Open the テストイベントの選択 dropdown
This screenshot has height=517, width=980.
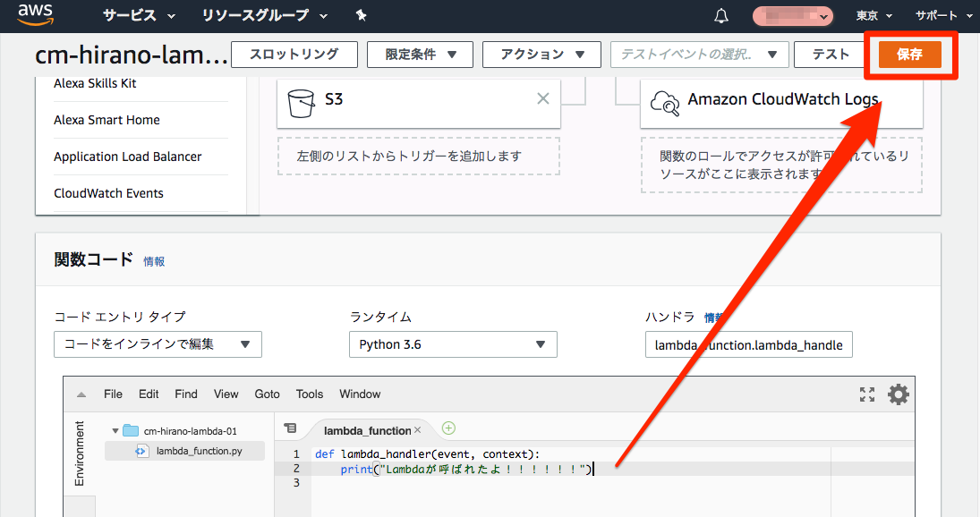coord(699,55)
